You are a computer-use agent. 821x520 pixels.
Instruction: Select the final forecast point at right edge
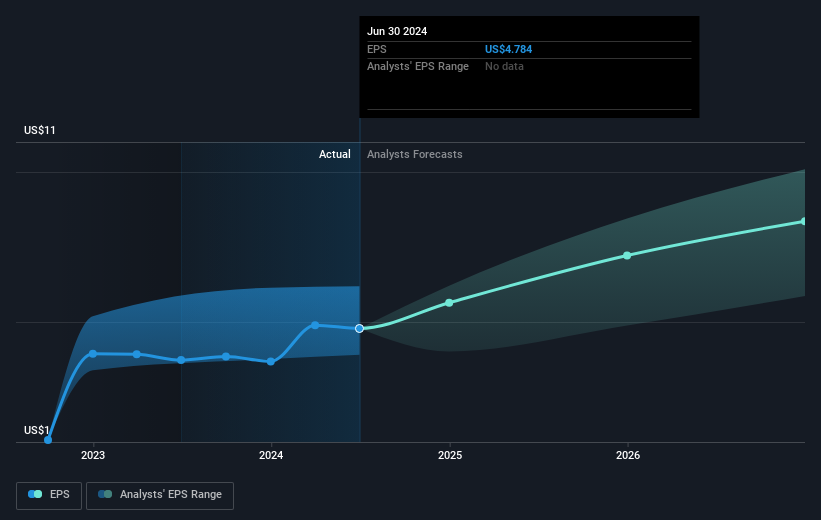(x=803, y=221)
